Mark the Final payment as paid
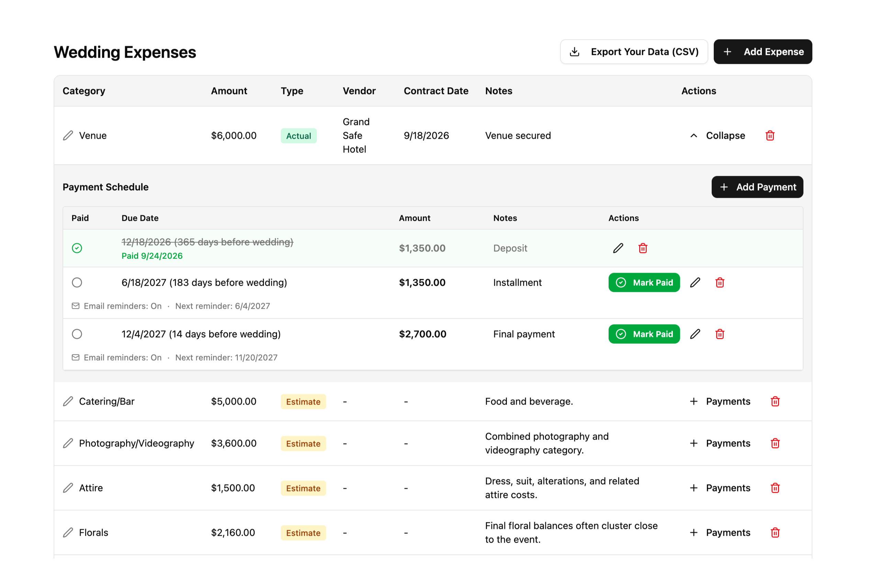Image resolution: width=888 pixels, height=588 pixels. tap(644, 334)
